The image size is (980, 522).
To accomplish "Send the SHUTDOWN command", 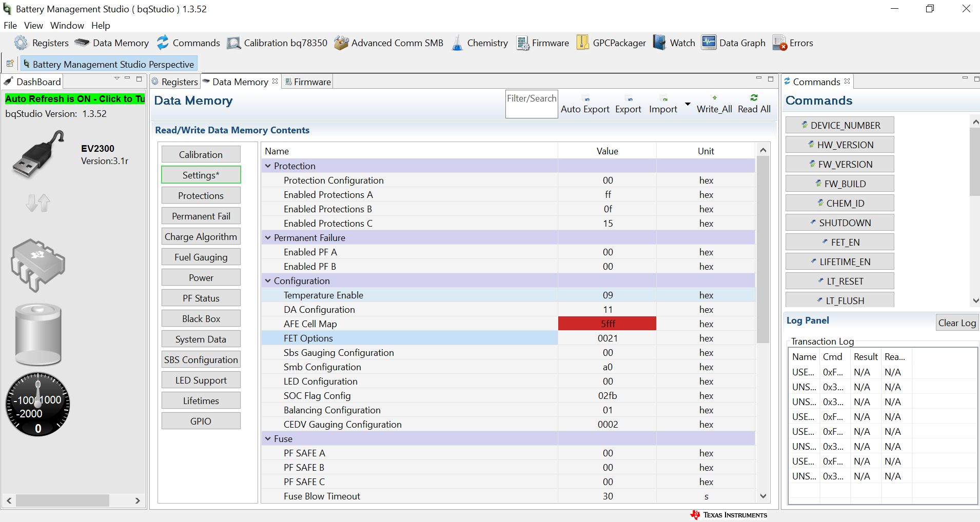I will point(840,223).
